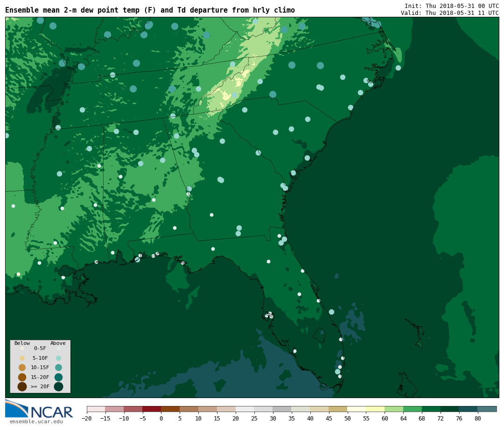Click the '15-20F' legend label
Image resolution: width=504 pixels, height=427 pixels.
click(40, 377)
